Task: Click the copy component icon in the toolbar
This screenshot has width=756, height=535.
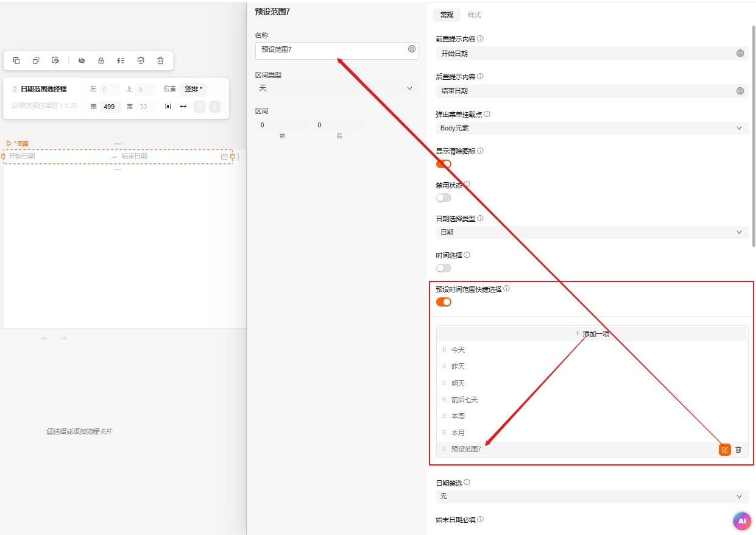Action: point(16,60)
